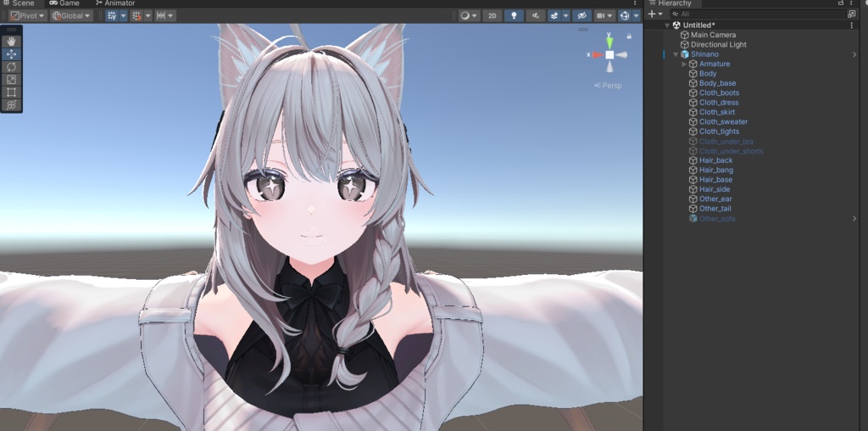Open snap increment settings dropdown arrow
868x431 pixels.
point(147,15)
